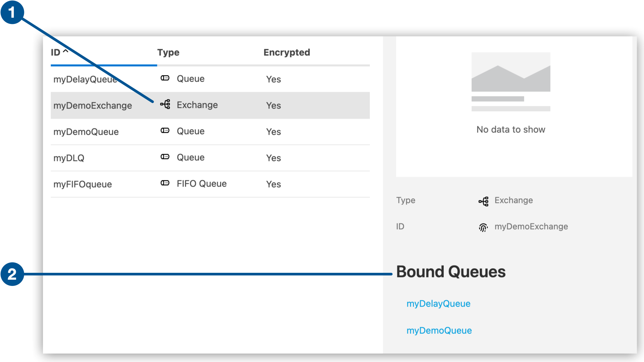Click the FIFO Queue icon for myFIFOqueue
Image resolution: width=644 pixels, height=362 pixels.
tap(165, 183)
